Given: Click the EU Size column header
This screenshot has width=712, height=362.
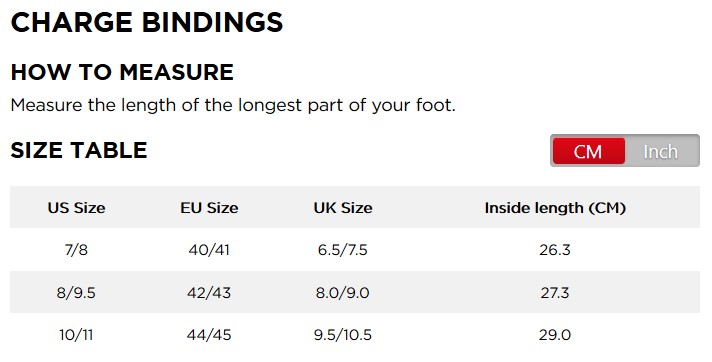Looking at the screenshot, I should coord(209,208).
